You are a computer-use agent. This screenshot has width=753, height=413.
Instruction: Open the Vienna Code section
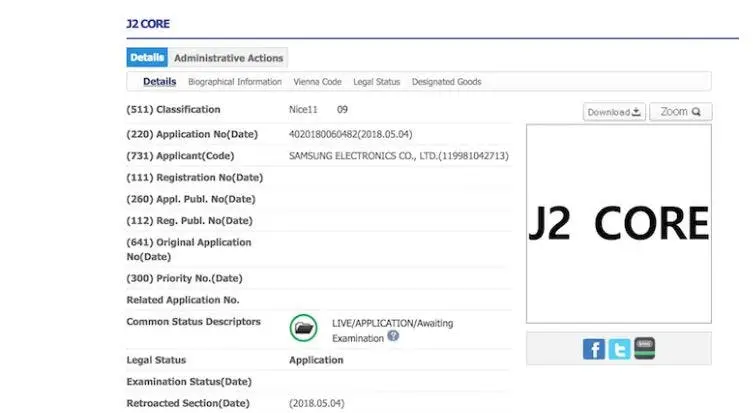tap(317, 82)
